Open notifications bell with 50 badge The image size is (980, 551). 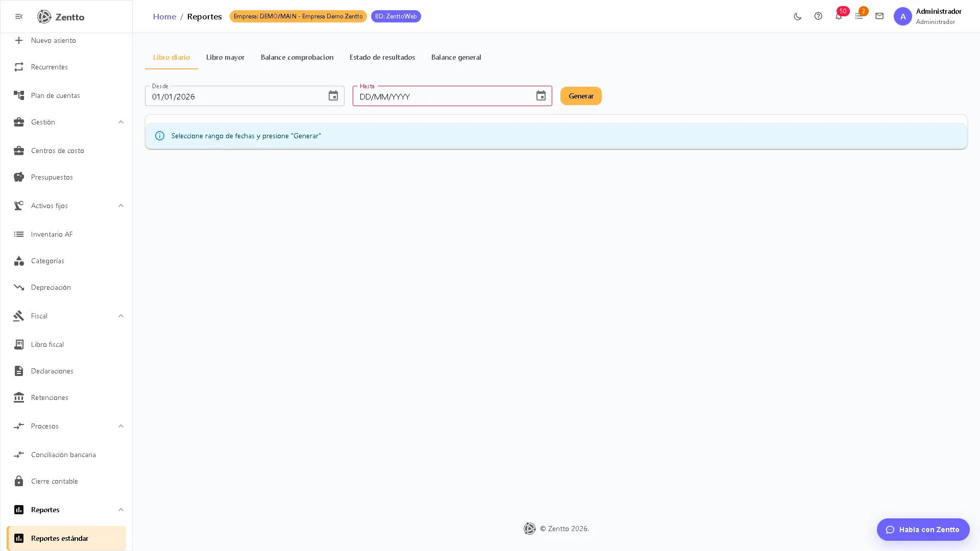coord(839,16)
